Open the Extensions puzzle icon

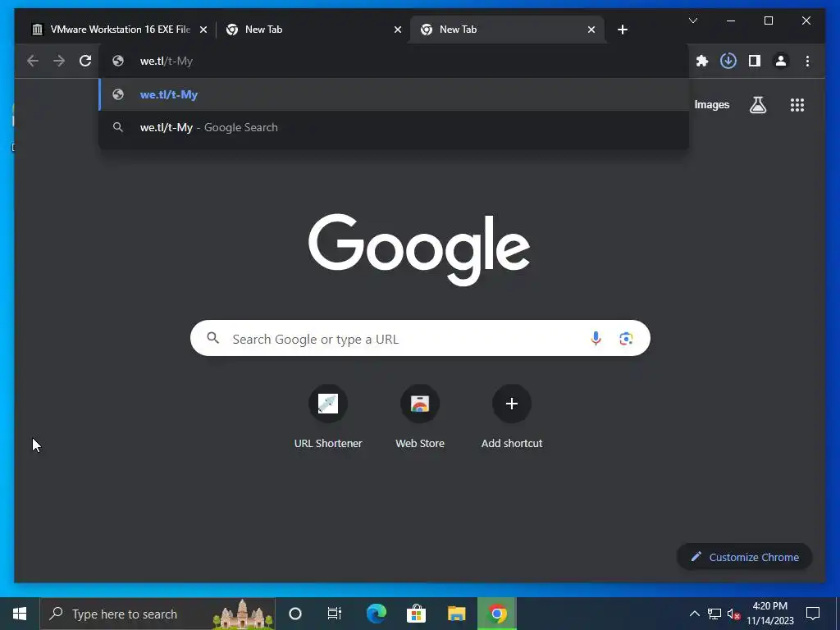(x=702, y=61)
